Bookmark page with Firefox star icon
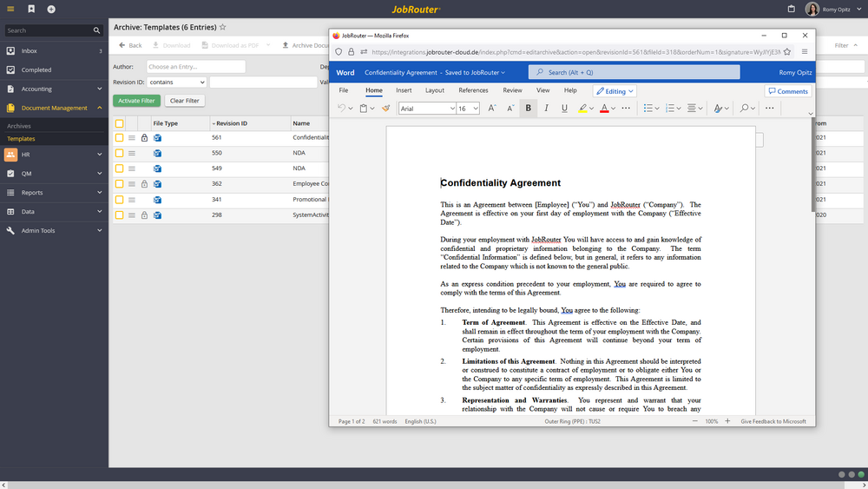 pos(787,51)
